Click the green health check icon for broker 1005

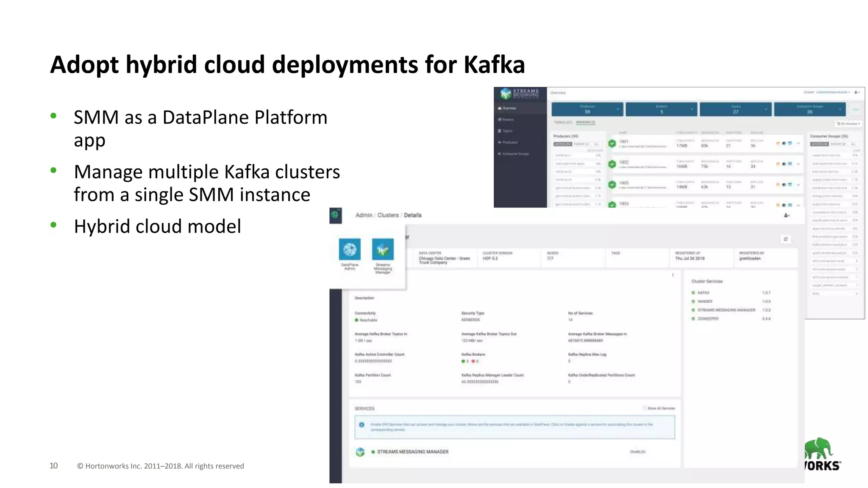(612, 185)
